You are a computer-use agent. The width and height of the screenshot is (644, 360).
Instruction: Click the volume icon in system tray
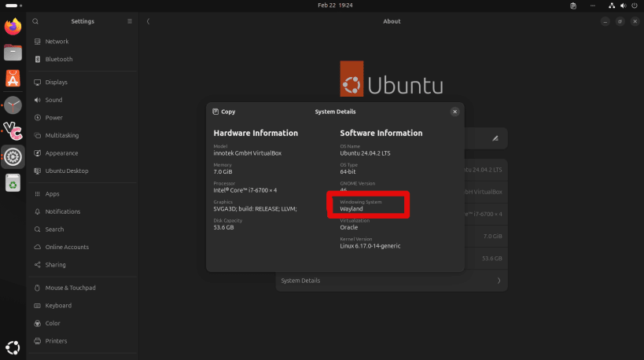(623, 6)
